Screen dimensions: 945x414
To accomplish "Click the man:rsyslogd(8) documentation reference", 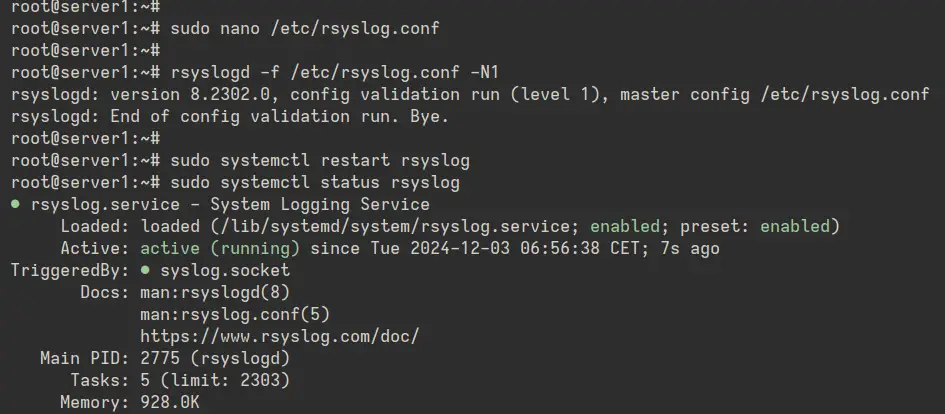I will click(x=215, y=292).
